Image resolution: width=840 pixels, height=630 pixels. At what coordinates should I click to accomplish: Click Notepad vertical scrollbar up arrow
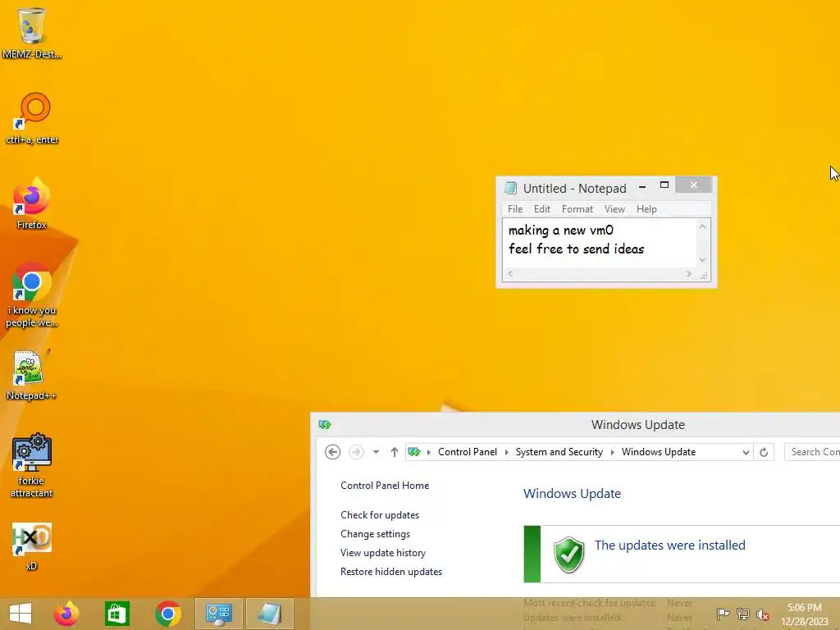[x=702, y=227]
